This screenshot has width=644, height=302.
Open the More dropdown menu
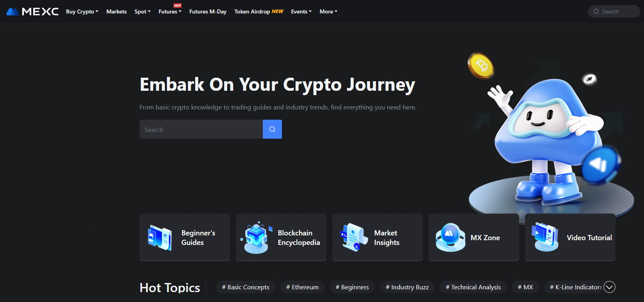coord(328,11)
